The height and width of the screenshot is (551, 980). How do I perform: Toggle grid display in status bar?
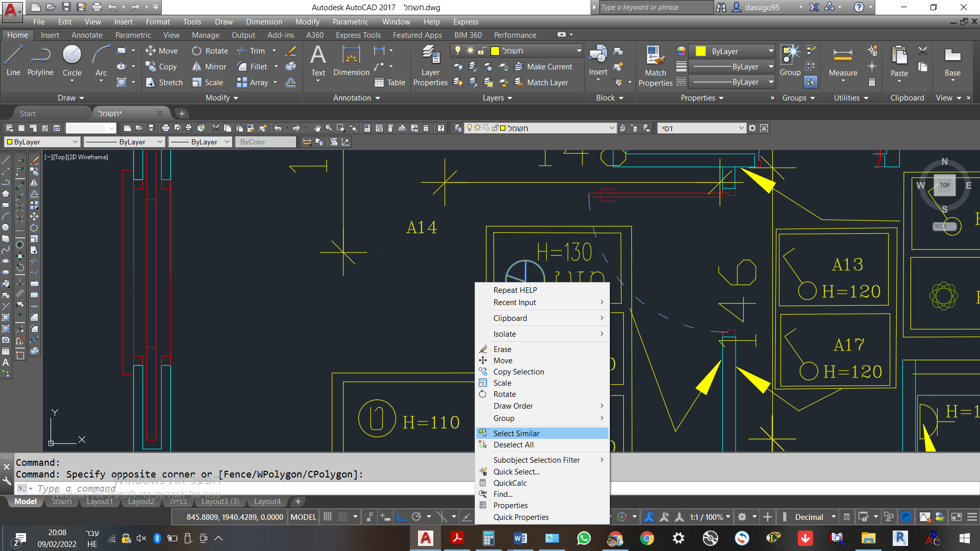[328, 517]
